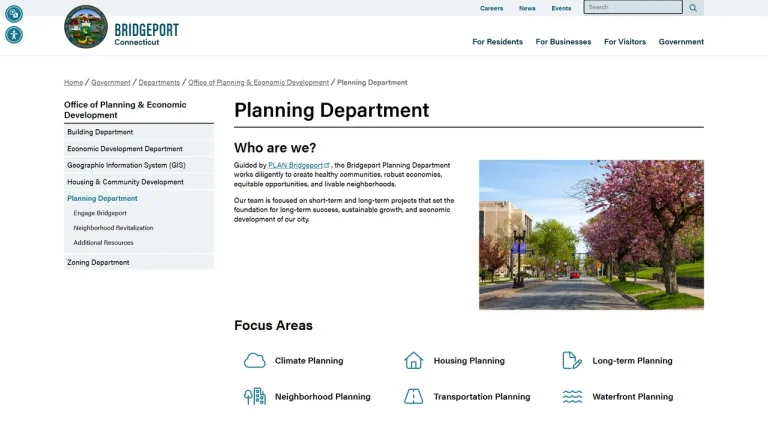This screenshot has width=768, height=432.
Task: Click the Planning Department breadcrumb text
Action: 372,82
